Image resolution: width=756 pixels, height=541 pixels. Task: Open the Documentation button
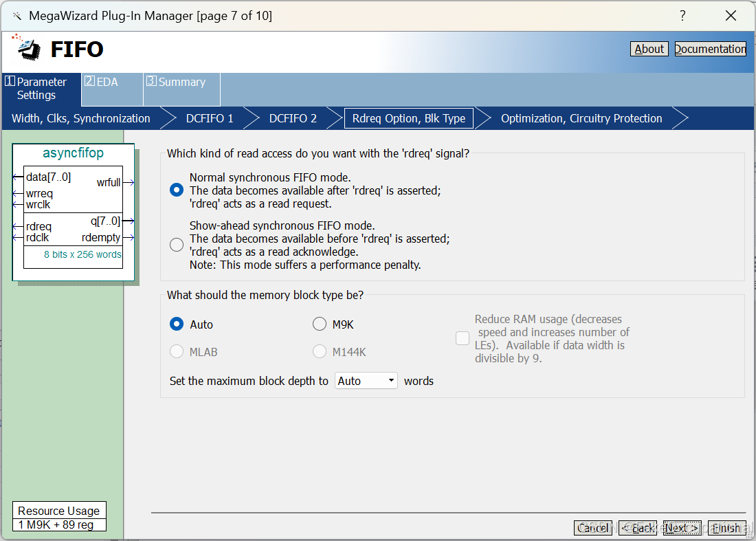pos(710,49)
